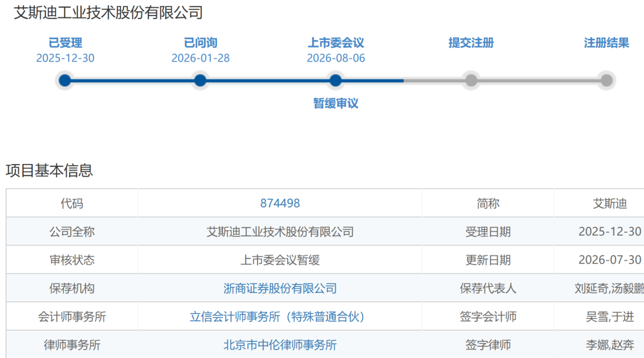Click date 2026-01-28 under 已问询

click(x=200, y=58)
